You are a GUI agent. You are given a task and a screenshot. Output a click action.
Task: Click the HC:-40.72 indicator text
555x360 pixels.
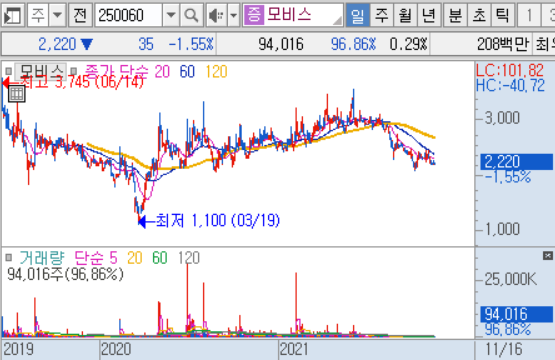(510, 86)
